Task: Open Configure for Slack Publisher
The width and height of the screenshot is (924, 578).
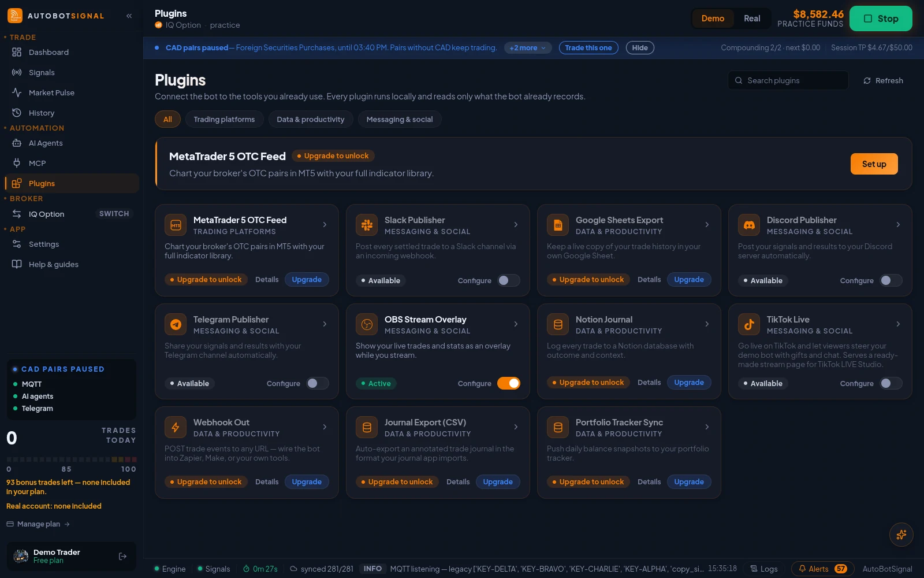Action: (x=474, y=280)
